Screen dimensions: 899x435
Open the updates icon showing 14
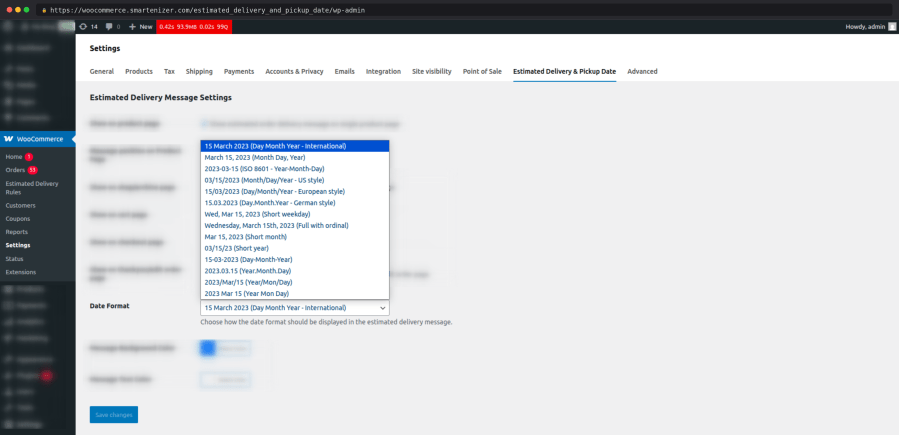coord(88,26)
